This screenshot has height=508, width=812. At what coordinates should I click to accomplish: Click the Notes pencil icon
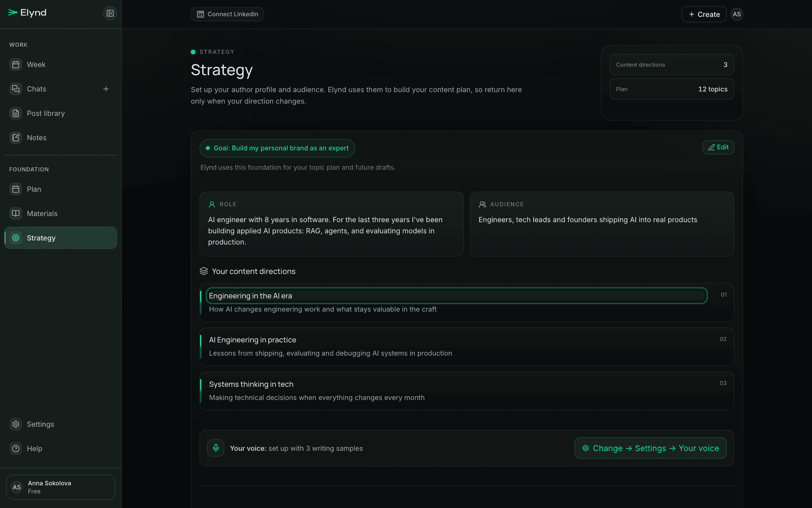coord(16,138)
